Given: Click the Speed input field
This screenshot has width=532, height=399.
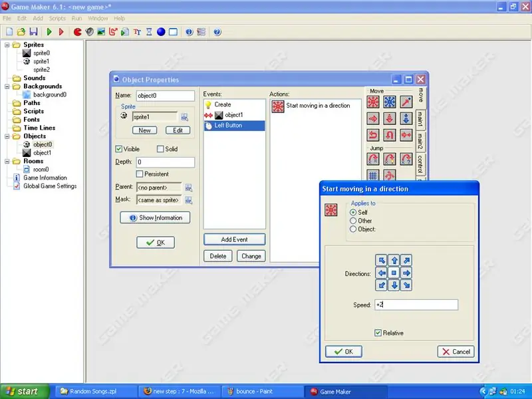Looking at the screenshot, I should (416, 305).
